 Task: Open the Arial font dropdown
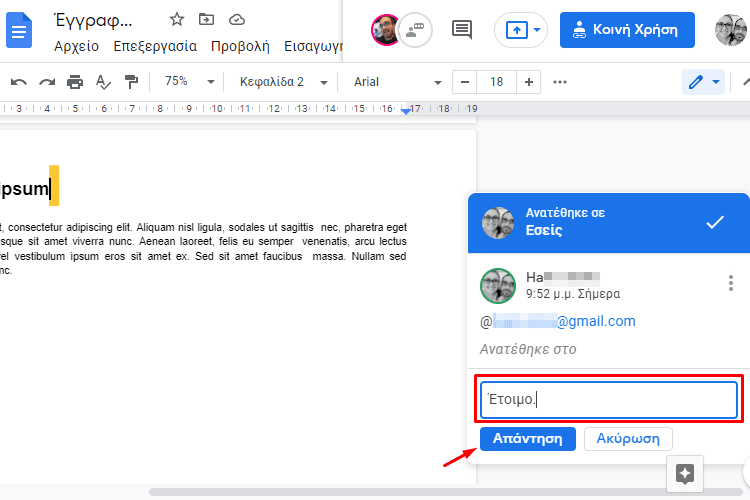coord(397,82)
